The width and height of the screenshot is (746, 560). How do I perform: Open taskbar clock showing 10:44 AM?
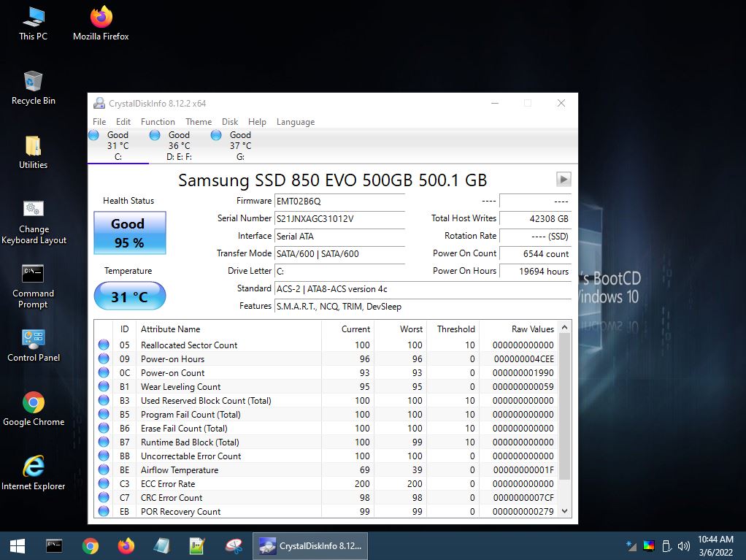tap(715, 545)
